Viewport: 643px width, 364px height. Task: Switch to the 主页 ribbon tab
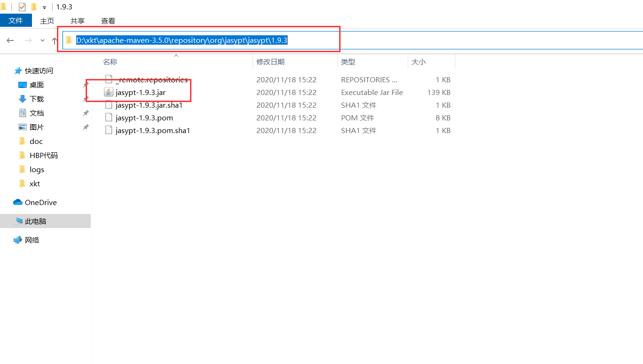click(47, 21)
